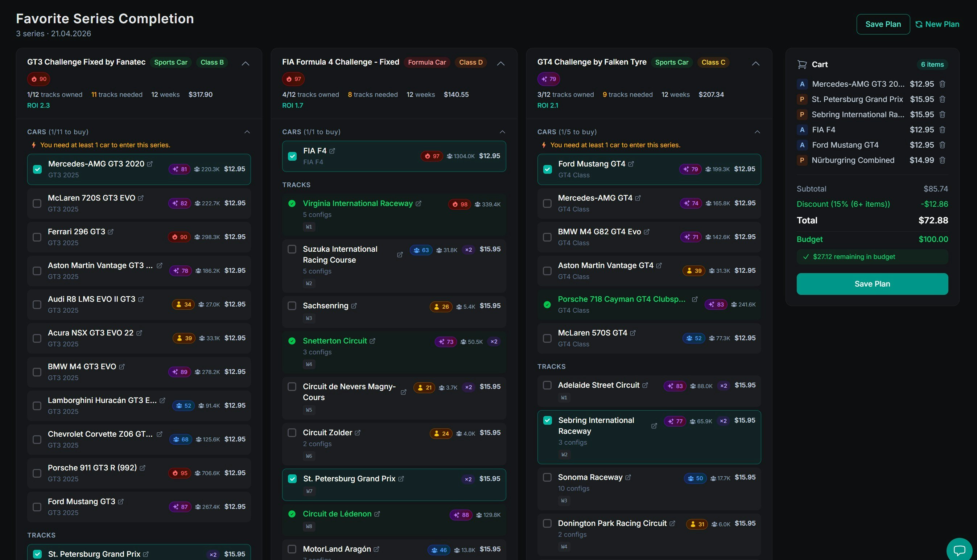Trash the Nürburgring Combined cart entry
Image resolution: width=977 pixels, height=560 pixels.
click(x=942, y=160)
